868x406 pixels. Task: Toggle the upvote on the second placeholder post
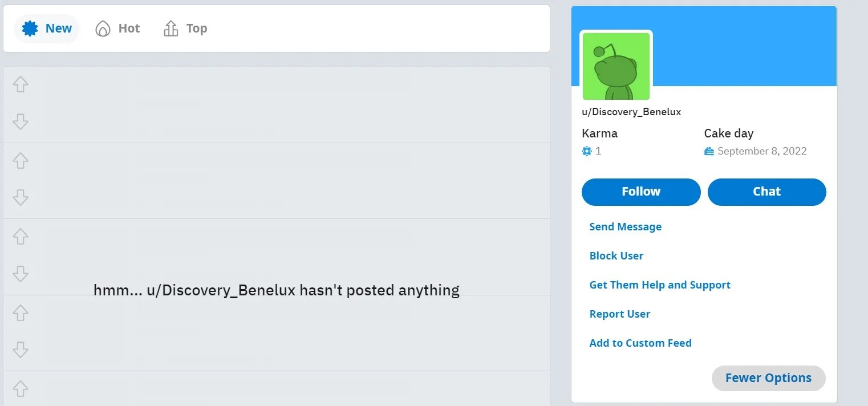click(x=20, y=160)
